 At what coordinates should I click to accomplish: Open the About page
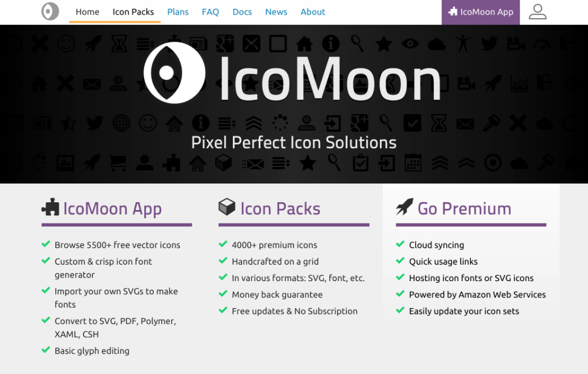pos(313,11)
